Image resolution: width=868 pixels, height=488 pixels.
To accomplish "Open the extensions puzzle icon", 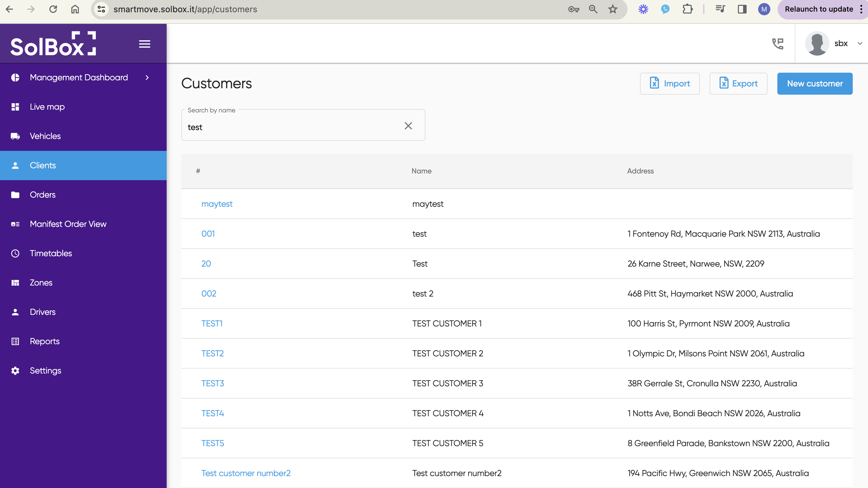I will [687, 9].
